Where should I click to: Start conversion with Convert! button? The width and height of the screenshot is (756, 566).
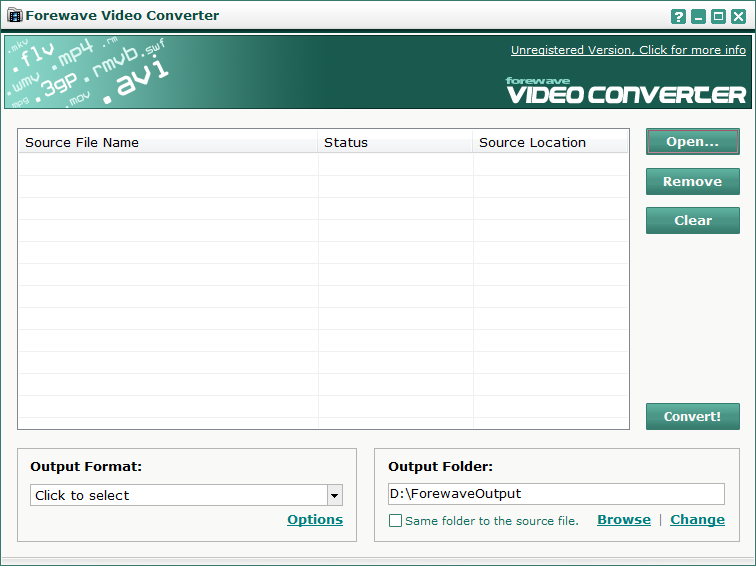pyautogui.click(x=692, y=417)
